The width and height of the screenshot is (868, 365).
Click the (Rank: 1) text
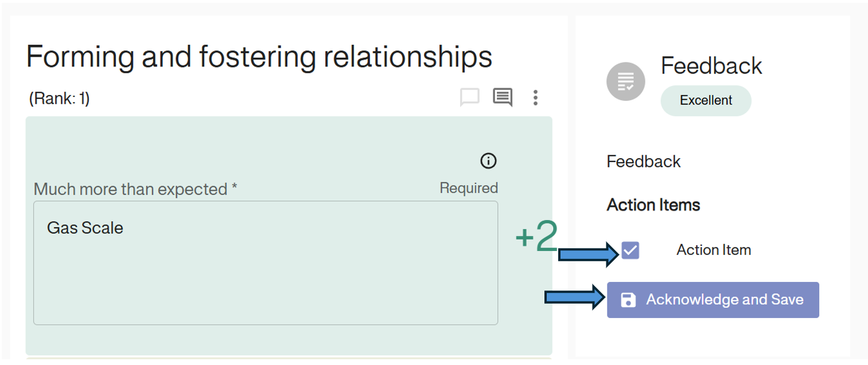pos(59,99)
